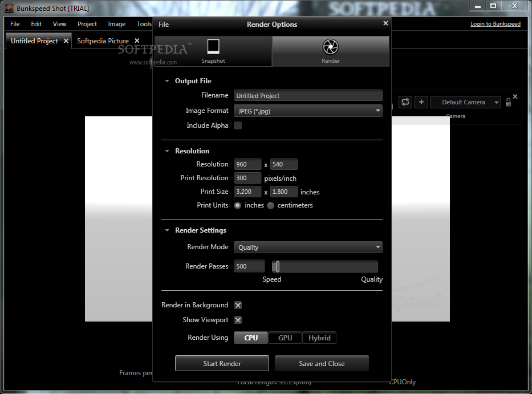Select inches for Print Units
The height and width of the screenshot is (394, 532).
(238, 205)
